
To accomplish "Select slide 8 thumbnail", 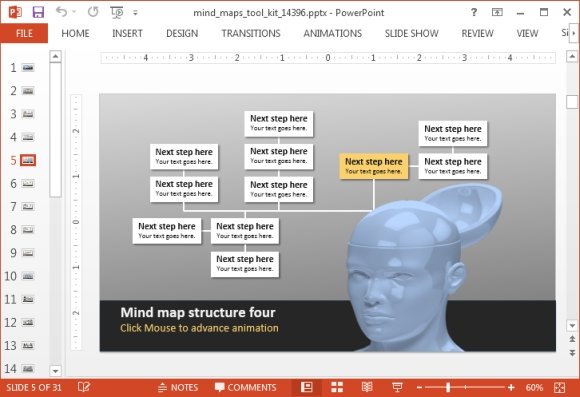I will click(x=28, y=230).
